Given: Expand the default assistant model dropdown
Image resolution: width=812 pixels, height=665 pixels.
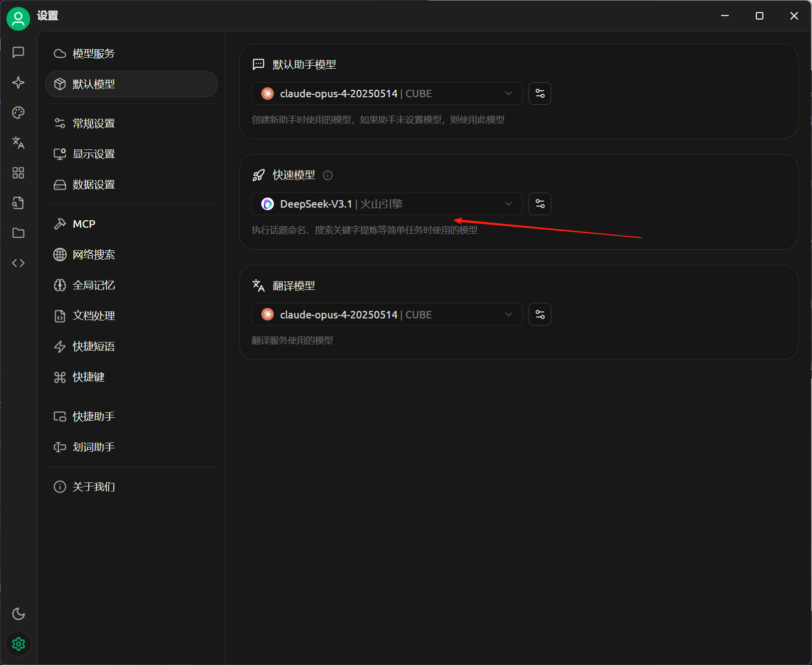Looking at the screenshot, I should [x=387, y=93].
